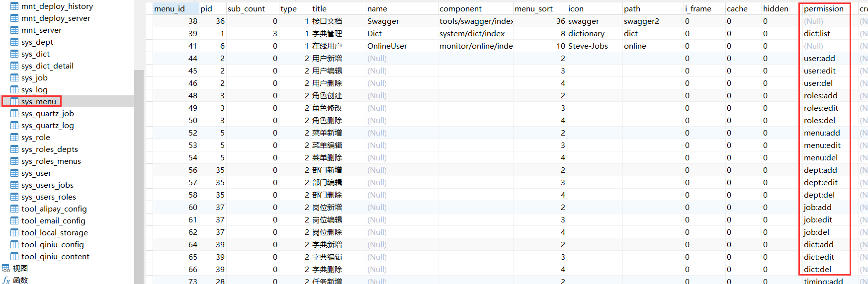868x284 pixels.
Task: Select the title cell '字典管理'
Action: pos(338,34)
